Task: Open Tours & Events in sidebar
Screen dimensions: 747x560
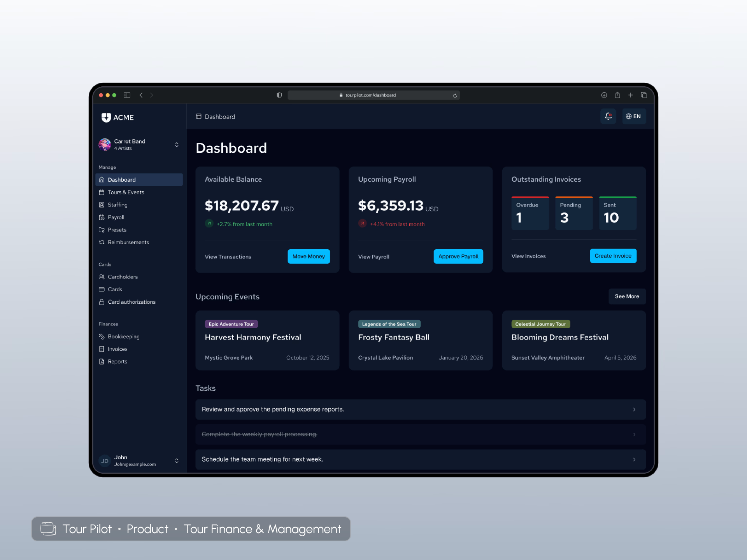Action: click(x=126, y=192)
